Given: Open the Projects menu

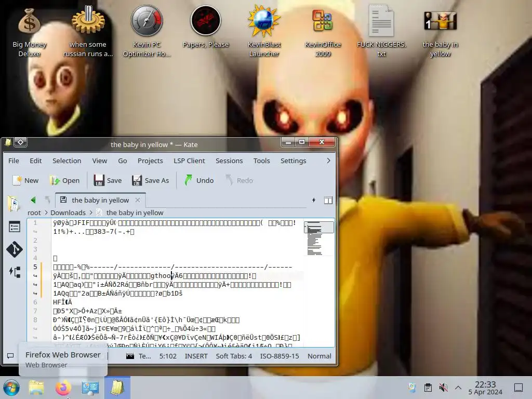Looking at the screenshot, I should click(x=150, y=161).
